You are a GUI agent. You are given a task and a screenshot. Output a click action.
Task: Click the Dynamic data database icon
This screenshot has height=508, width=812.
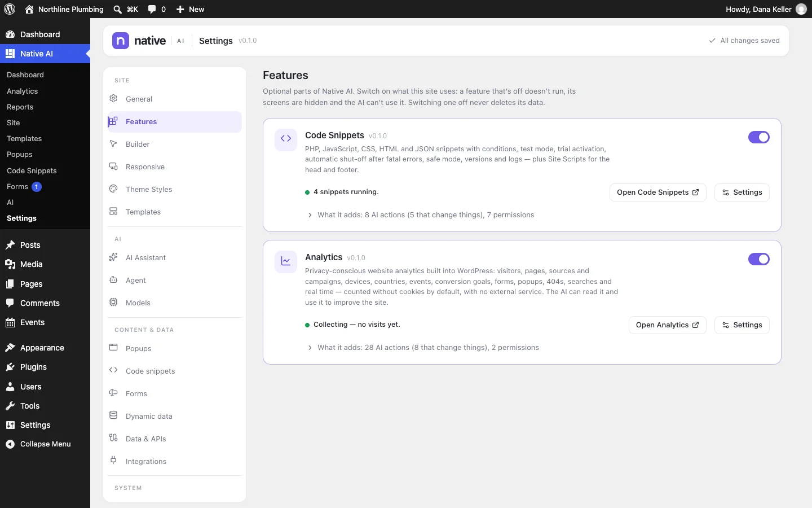113,416
